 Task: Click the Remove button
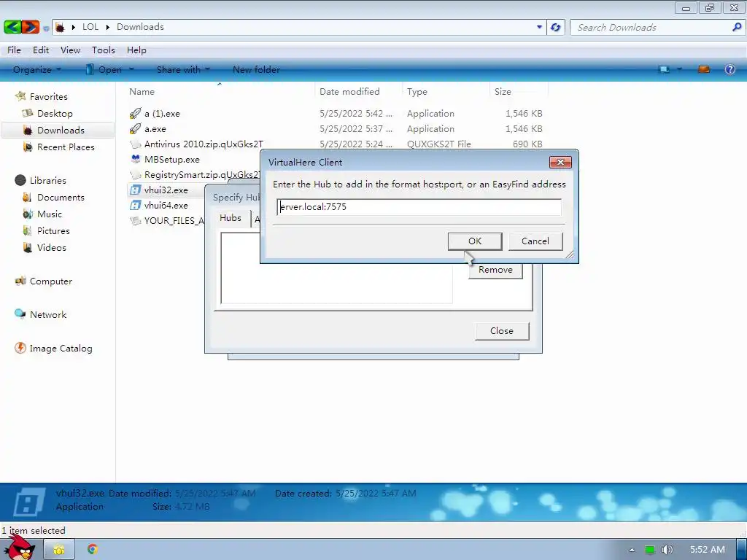click(495, 270)
